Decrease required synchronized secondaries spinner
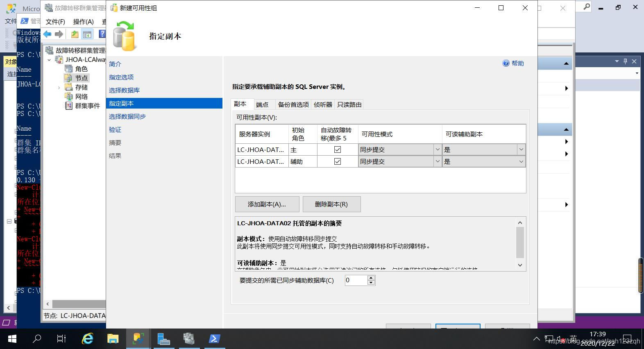The image size is (644, 349). pos(371,283)
